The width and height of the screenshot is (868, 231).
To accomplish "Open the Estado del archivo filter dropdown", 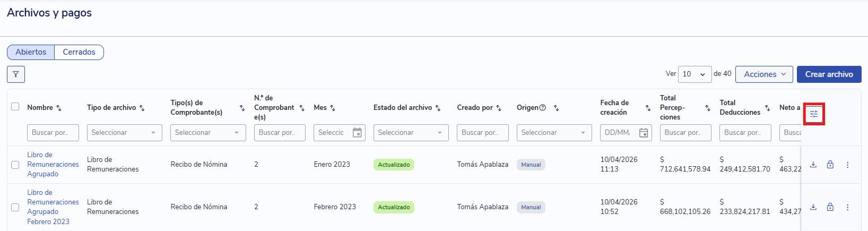I will pos(411,133).
